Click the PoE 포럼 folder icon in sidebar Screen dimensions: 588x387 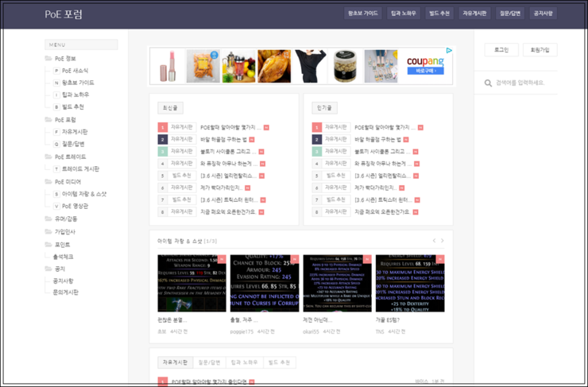(48, 120)
